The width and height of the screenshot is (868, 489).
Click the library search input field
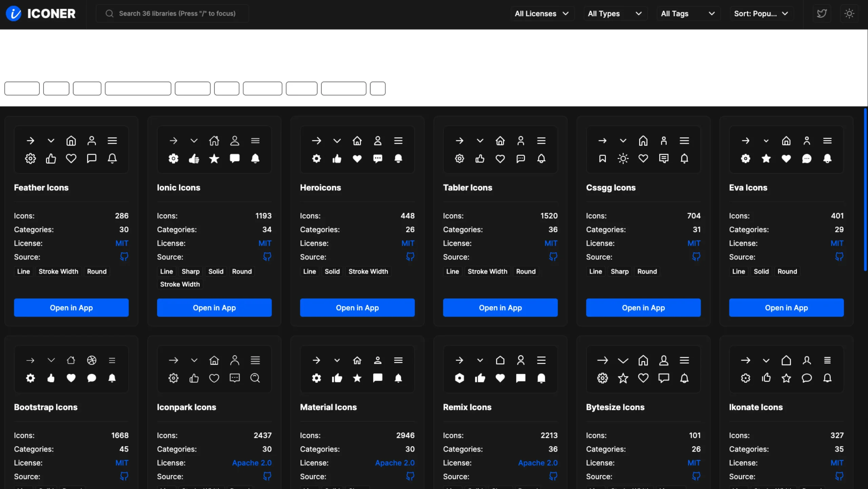[x=172, y=13]
